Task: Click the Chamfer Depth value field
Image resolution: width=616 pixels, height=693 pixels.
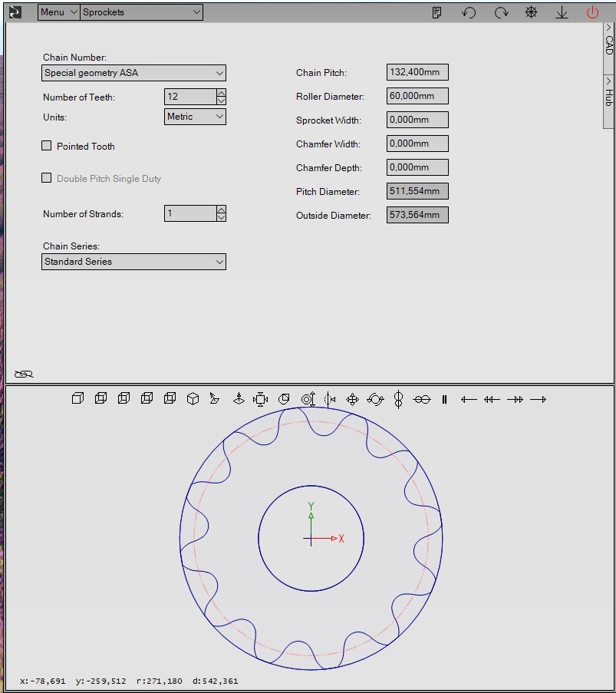Action: (417, 167)
